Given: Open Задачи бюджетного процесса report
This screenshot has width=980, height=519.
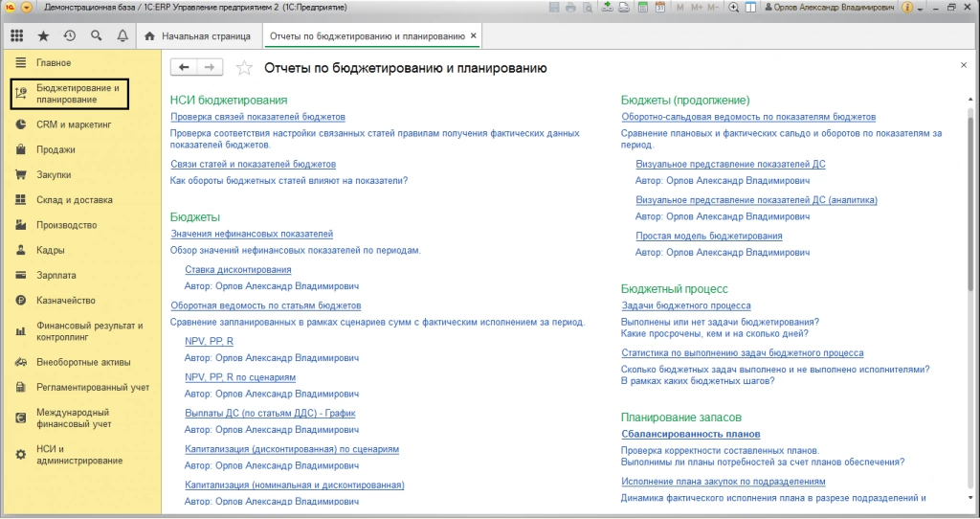Looking at the screenshot, I should 685,305.
